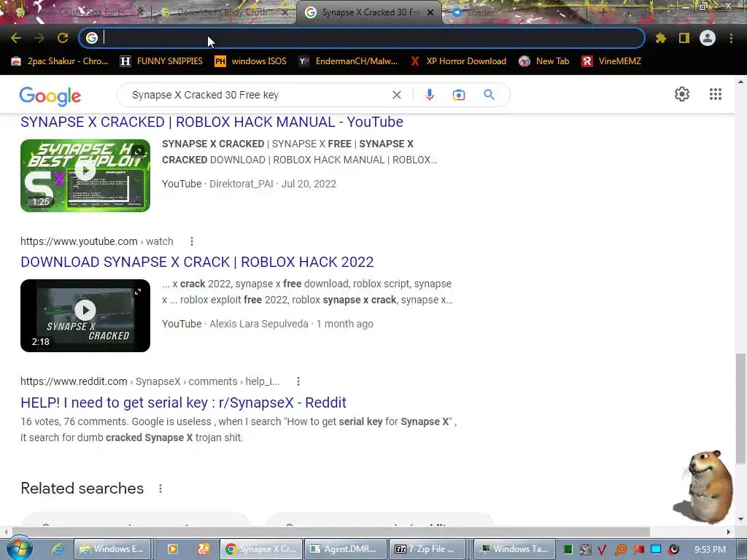Open the Chrome profile avatar
This screenshot has height=560, width=747.
click(708, 38)
